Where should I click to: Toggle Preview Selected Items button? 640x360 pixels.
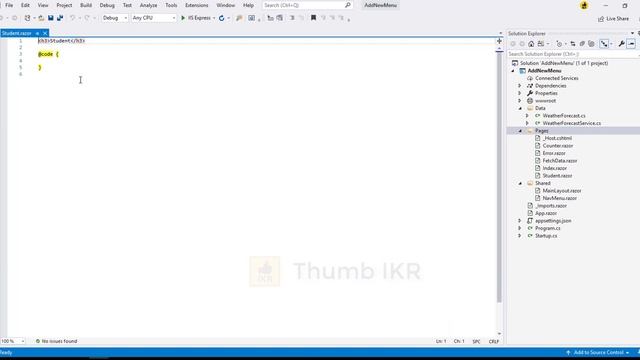point(631,44)
